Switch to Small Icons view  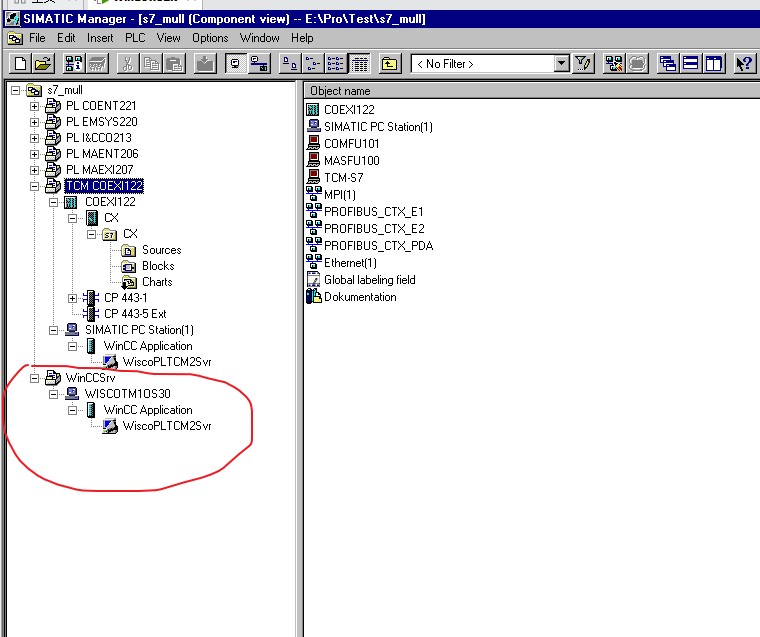(x=313, y=64)
